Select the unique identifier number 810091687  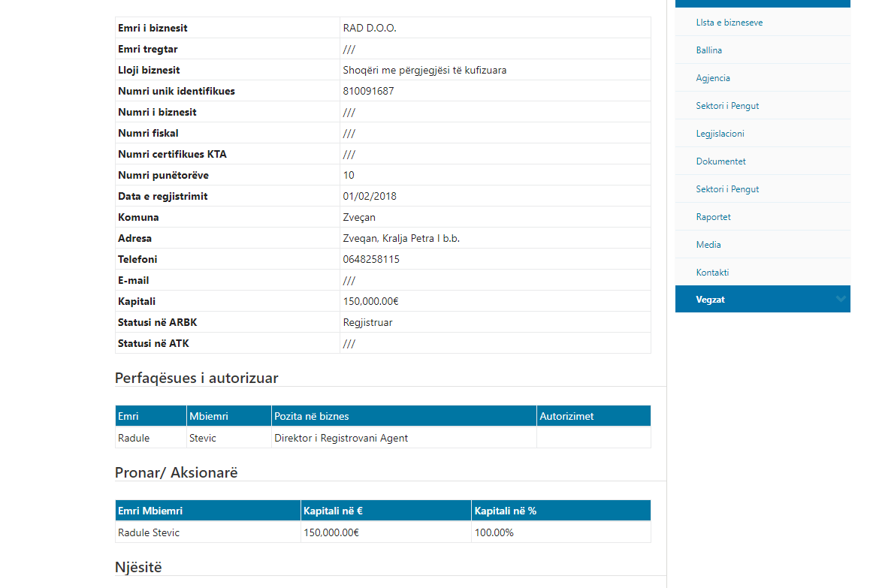(368, 91)
